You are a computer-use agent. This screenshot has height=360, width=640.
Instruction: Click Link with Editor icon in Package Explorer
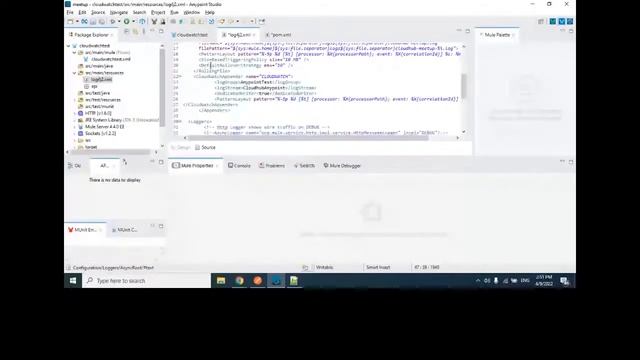tap(135, 31)
